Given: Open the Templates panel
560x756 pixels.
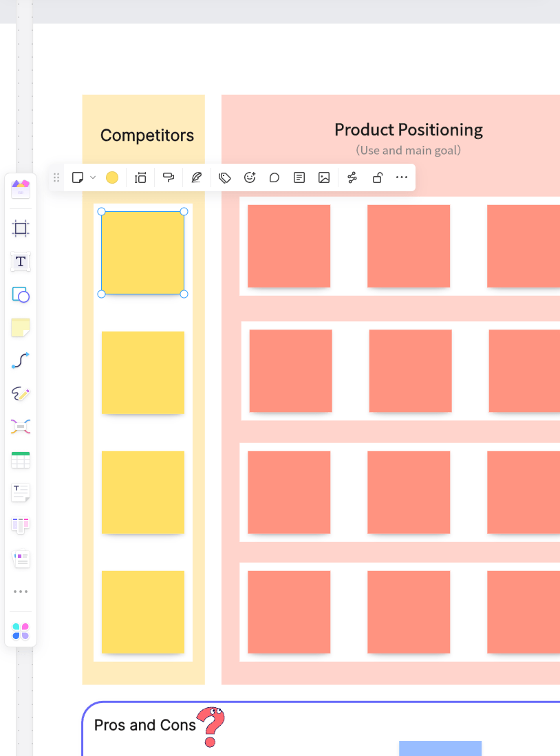Looking at the screenshot, I should point(20,190).
